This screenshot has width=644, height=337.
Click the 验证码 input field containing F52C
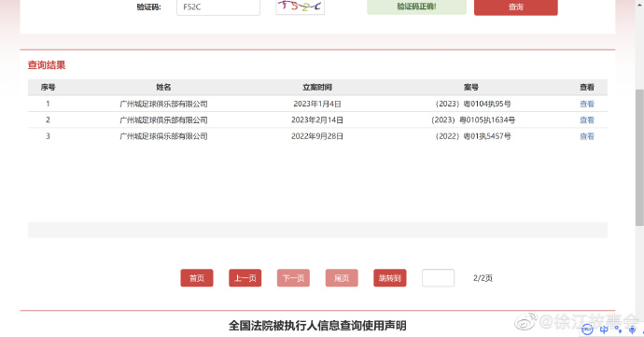218,7
